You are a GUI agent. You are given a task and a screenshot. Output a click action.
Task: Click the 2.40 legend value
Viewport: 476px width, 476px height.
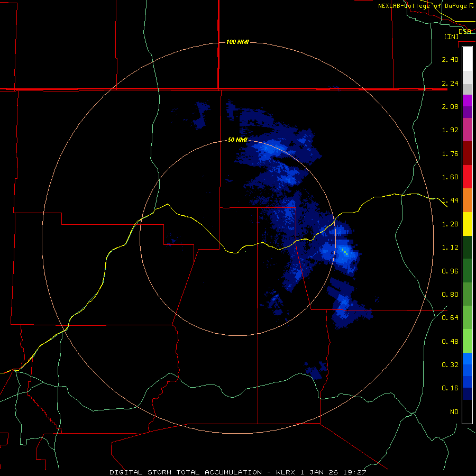[450, 59]
